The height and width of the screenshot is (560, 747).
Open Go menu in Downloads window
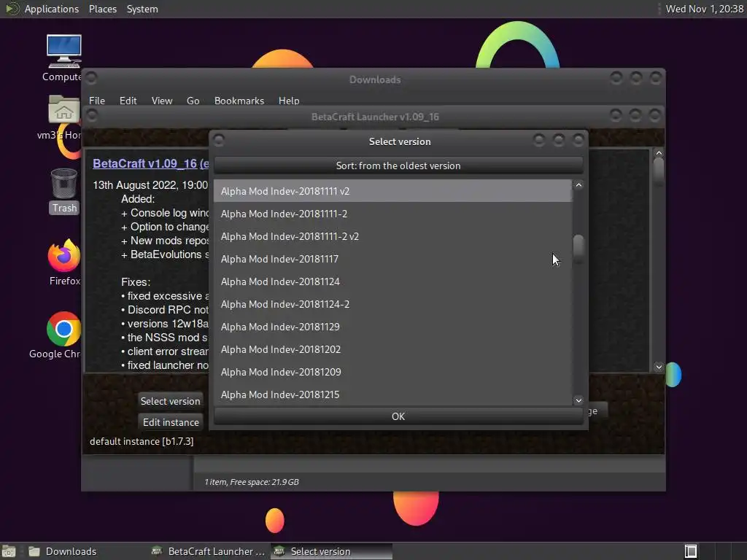pos(193,101)
